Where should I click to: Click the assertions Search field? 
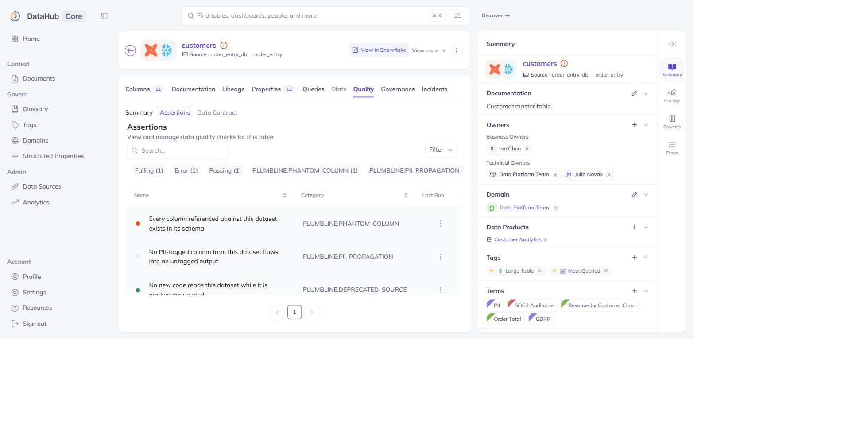(x=178, y=151)
